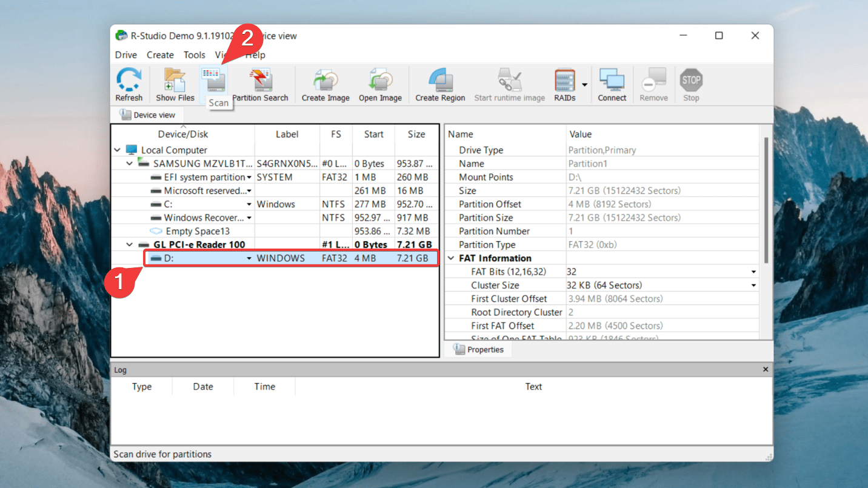Click the Stop toolbar icon
The height and width of the screenshot is (488, 868).
pyautogui.click(x=691, y=84)
